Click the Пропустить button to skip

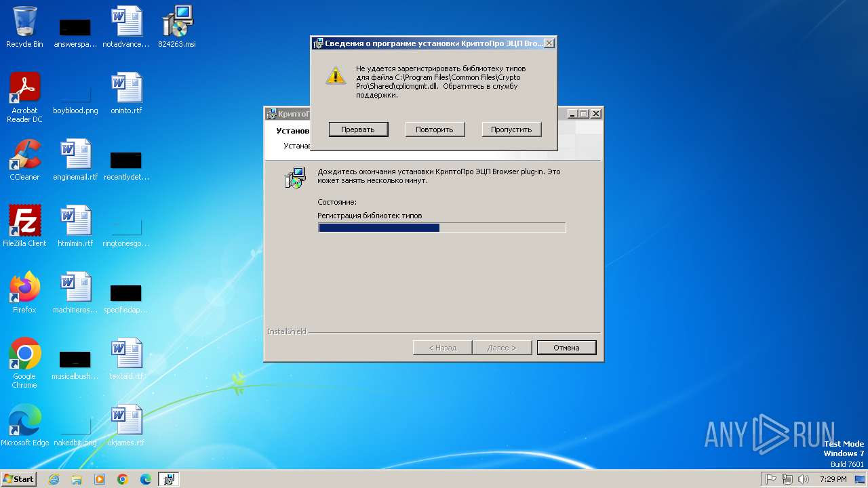tap(511, 129)
